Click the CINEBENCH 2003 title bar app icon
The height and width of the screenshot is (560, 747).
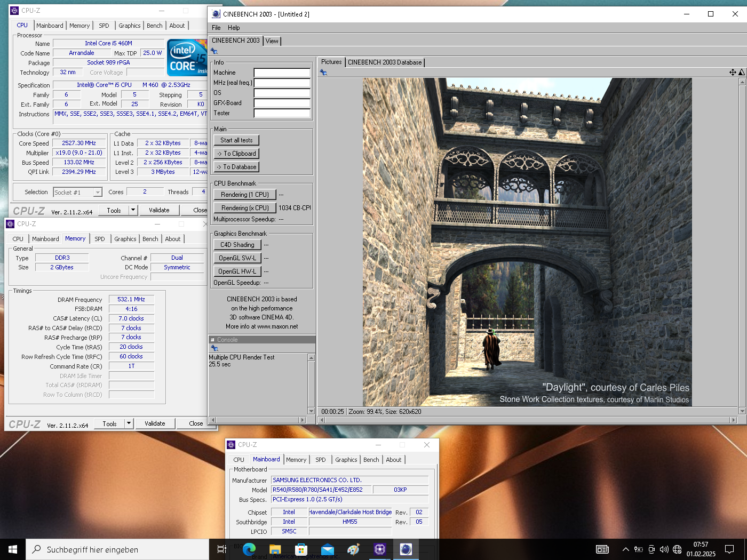point(216,14)
